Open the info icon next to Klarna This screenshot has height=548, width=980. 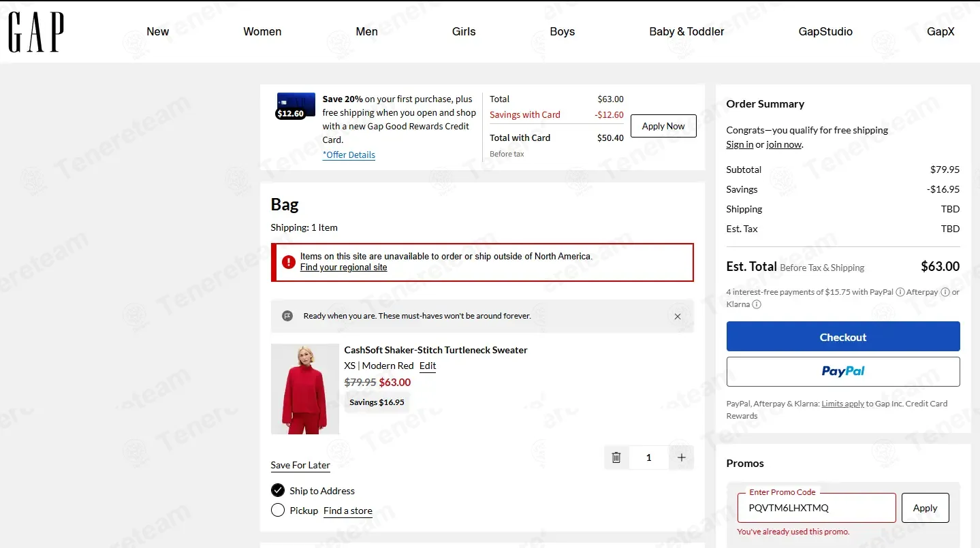pyautogui.click(x=757, y=304)
